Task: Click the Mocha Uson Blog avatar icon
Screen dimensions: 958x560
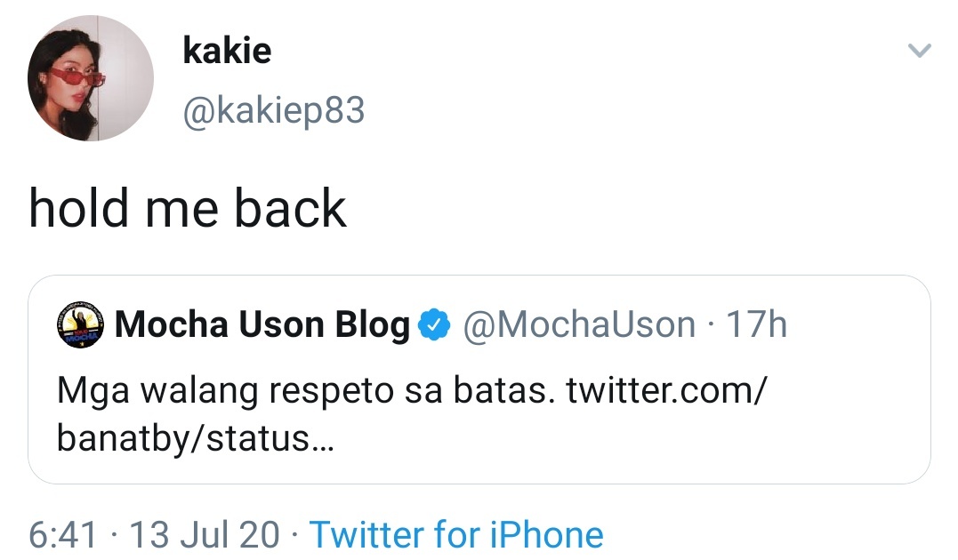Action: [82, 326]
